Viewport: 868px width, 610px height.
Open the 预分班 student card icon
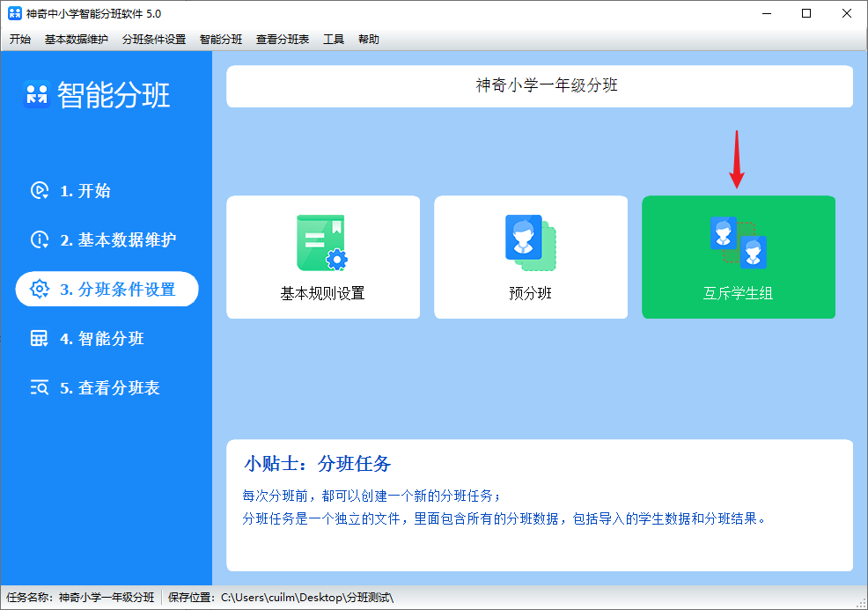(530, 242)
